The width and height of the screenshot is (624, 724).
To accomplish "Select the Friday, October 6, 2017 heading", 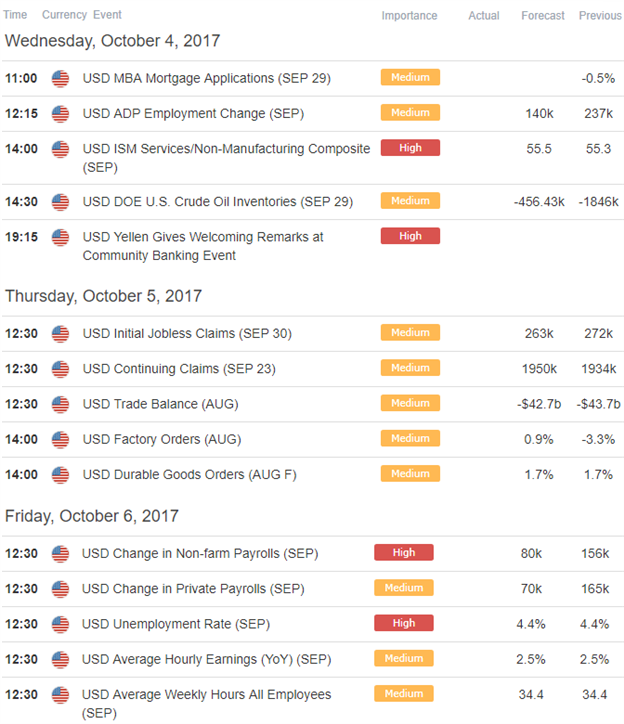I will click(91, 516).
